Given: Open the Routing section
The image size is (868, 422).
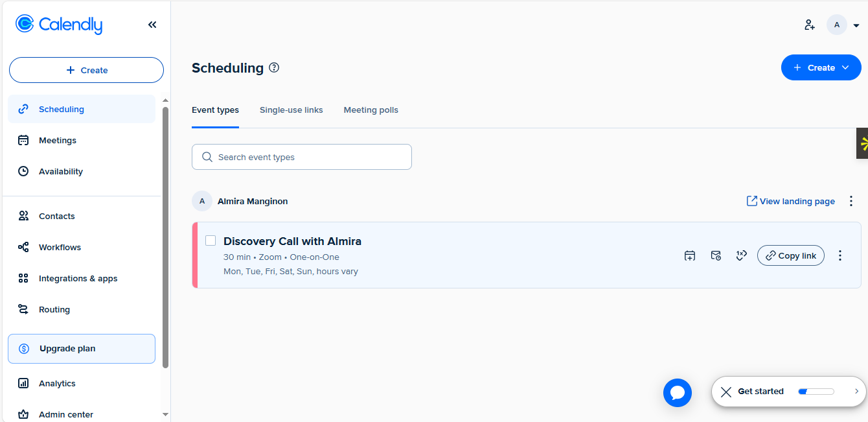Looking at the screenshot, I should pos(54,310).
